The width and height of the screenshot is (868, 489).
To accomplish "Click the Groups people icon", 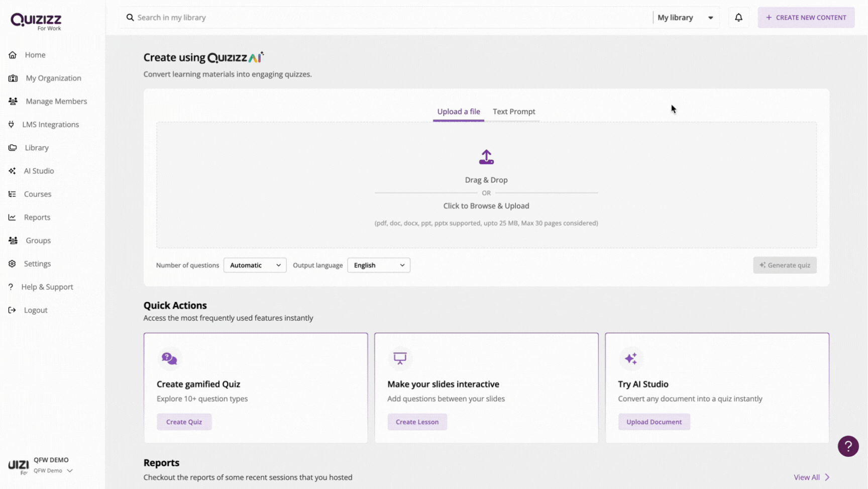I will click(x=13, y=240).
